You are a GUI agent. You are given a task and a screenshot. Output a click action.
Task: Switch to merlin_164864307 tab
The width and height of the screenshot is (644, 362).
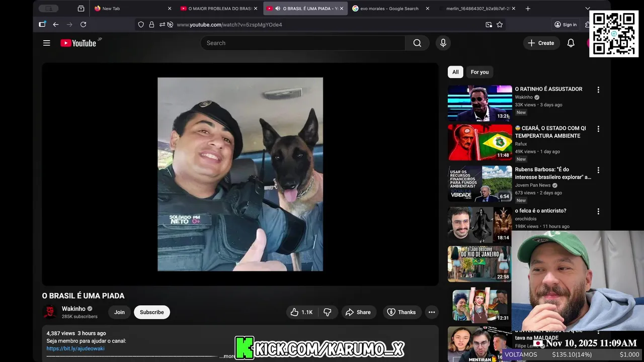(x=478, y=9)
